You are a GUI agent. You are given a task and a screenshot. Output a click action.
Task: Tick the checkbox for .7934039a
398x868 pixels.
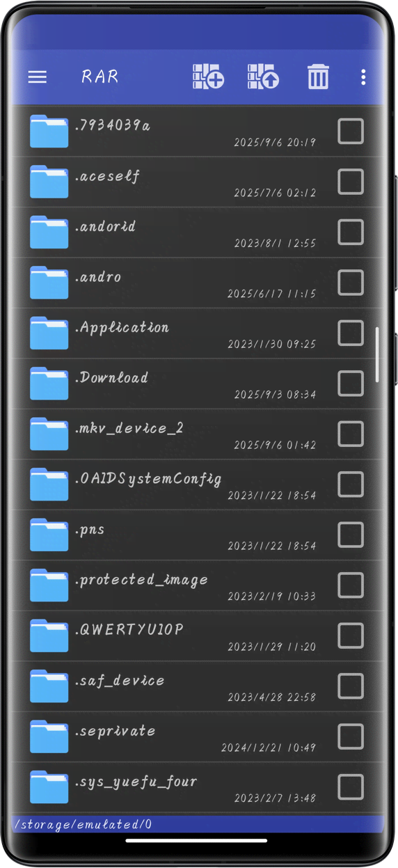coord(351,131)
